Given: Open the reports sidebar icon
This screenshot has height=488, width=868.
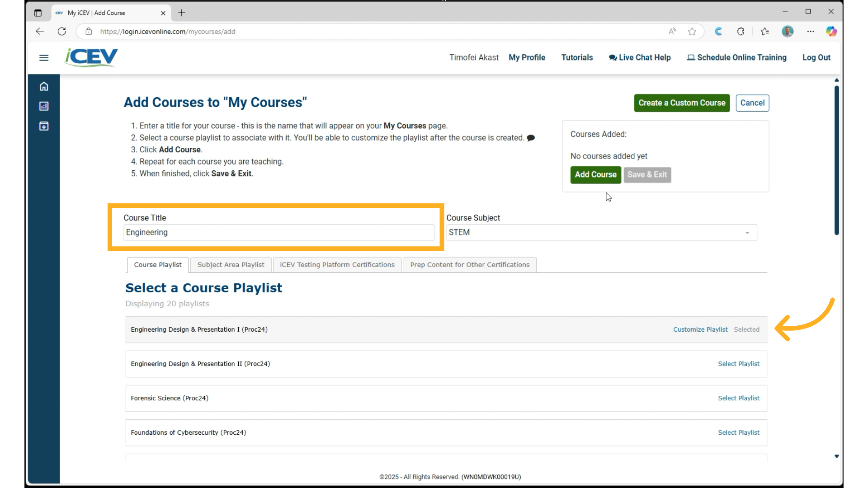Looking at the screenshot, I should click(x=44, y=106).
